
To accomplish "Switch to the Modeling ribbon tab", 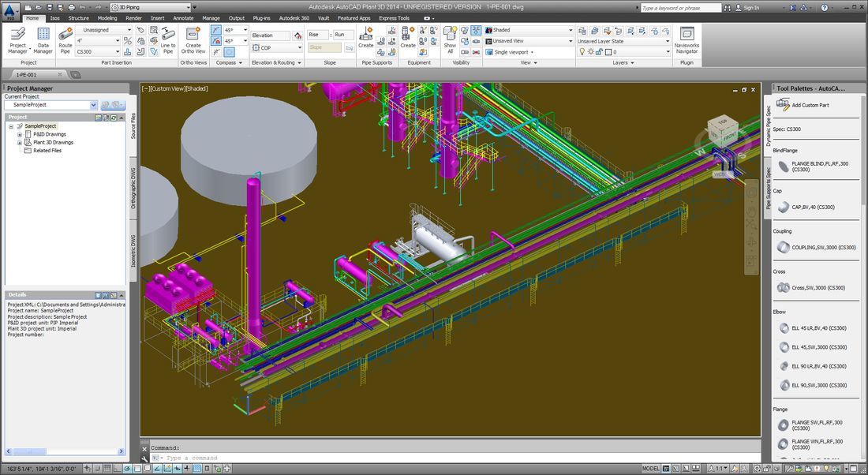I will point(107,18).
